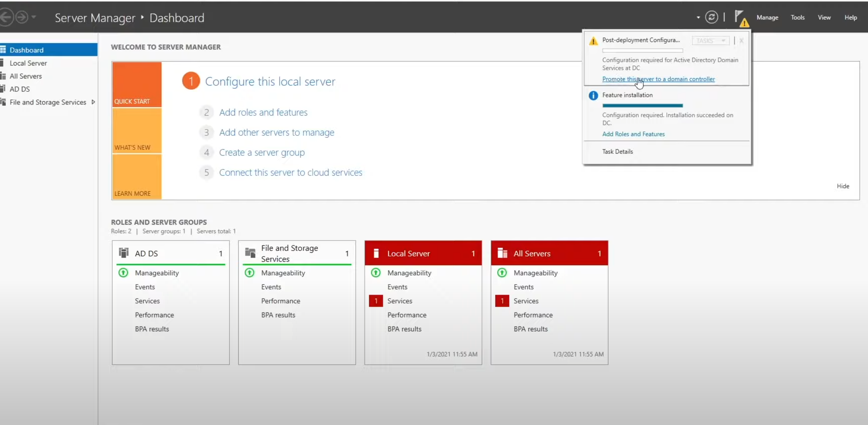Open the Help menu
Image resolution: width=868 pixels, height=425 pixels.
click(x=850, y=18)
